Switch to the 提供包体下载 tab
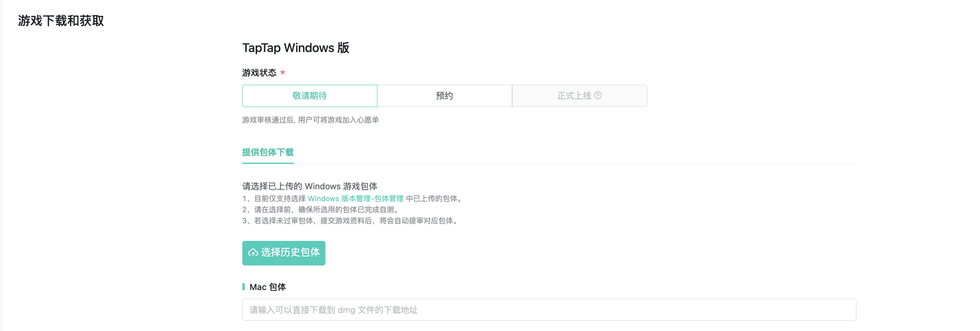The image size is (980, 331). [x=268, y=152]
